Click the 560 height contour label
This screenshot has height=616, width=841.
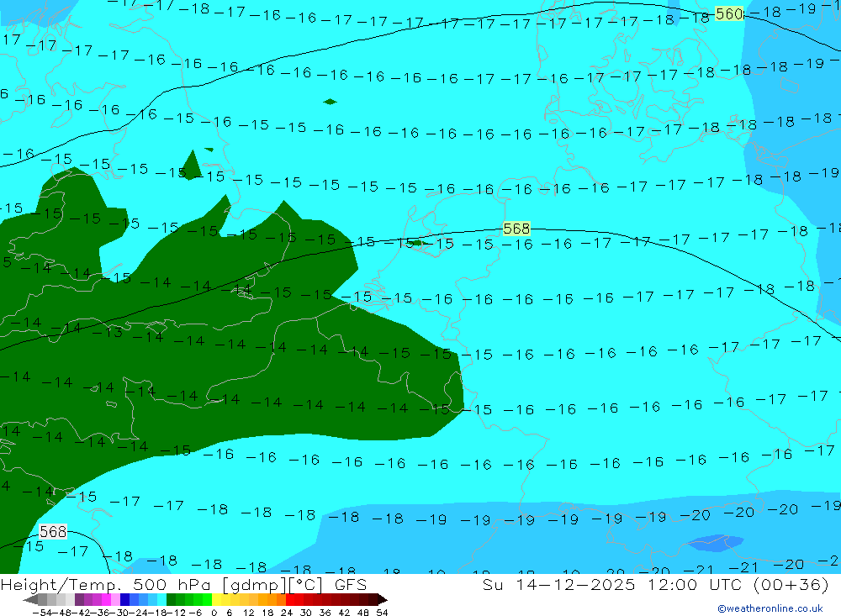729,14
